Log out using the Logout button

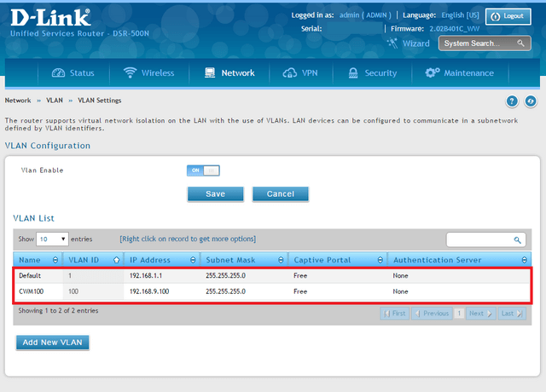click(508, 16)
